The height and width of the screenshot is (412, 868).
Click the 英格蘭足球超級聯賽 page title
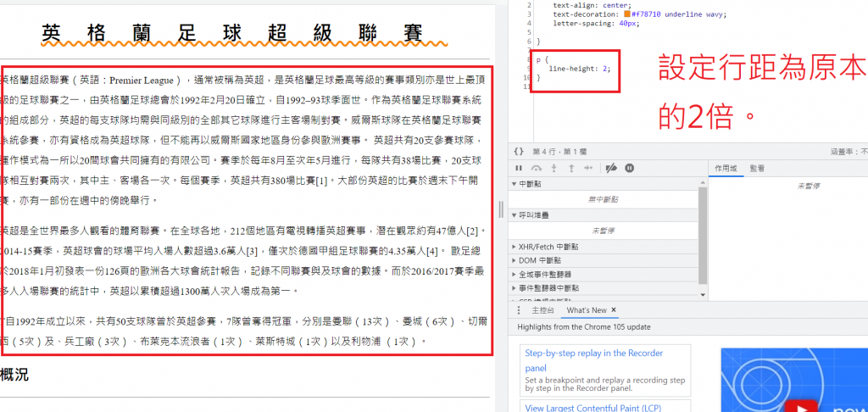232,33
